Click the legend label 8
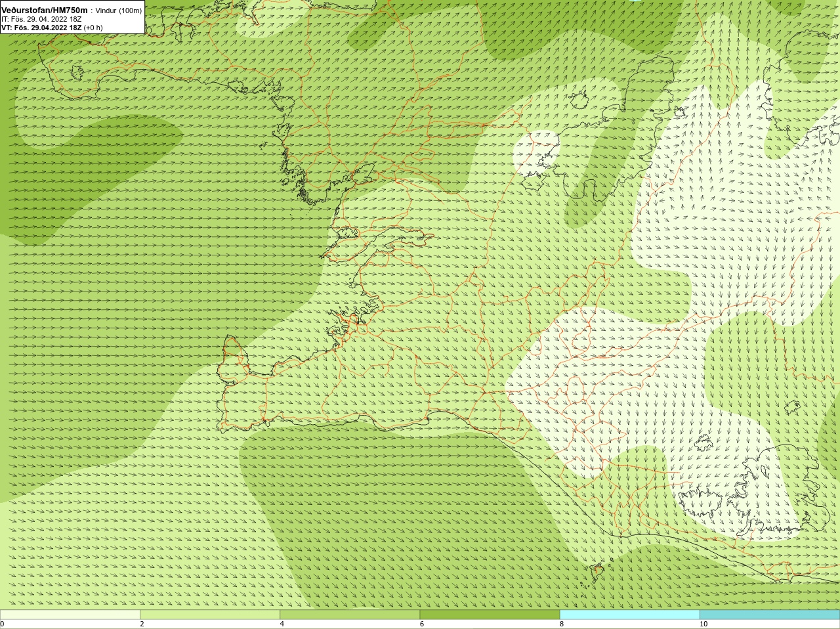The height and width of the screenshot is (629, 840). tap(562, 624)
